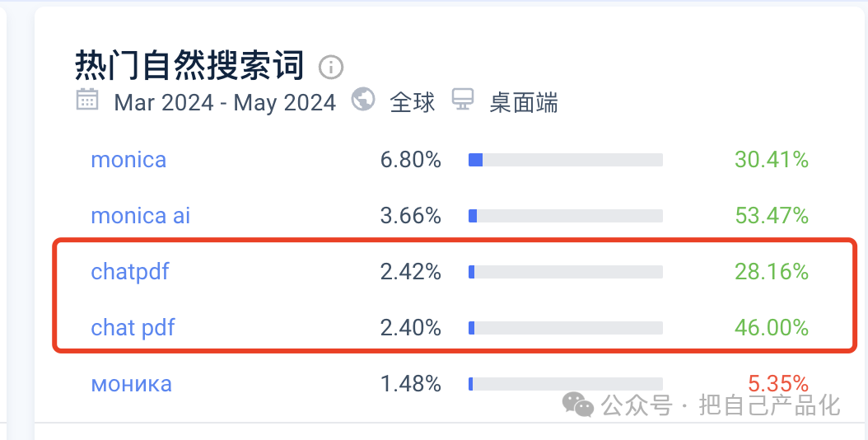Open the "monica ai" keyword link
The image size is (868, 440).
(140, 216)
